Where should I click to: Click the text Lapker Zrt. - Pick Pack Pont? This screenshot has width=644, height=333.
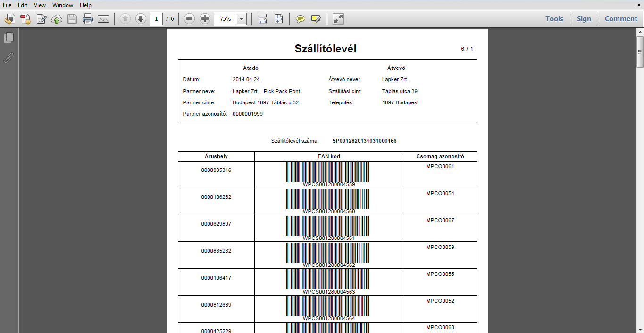[266, 91]
